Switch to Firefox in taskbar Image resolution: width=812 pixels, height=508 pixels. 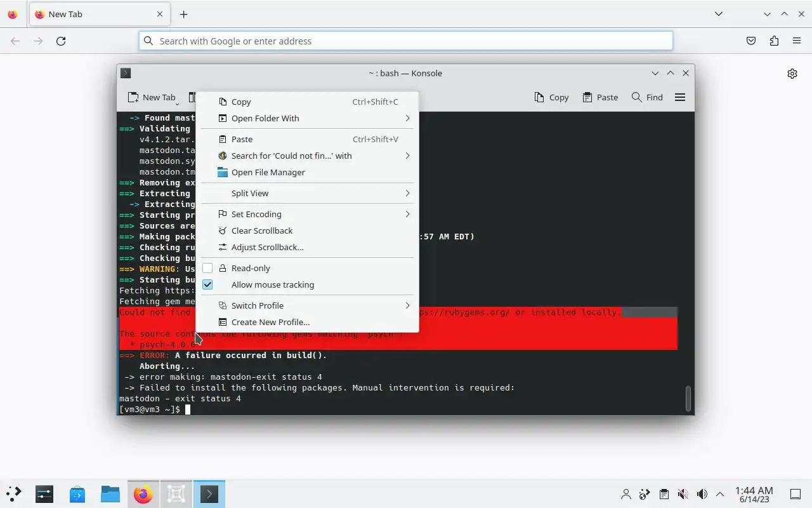[x=143, y=494]
